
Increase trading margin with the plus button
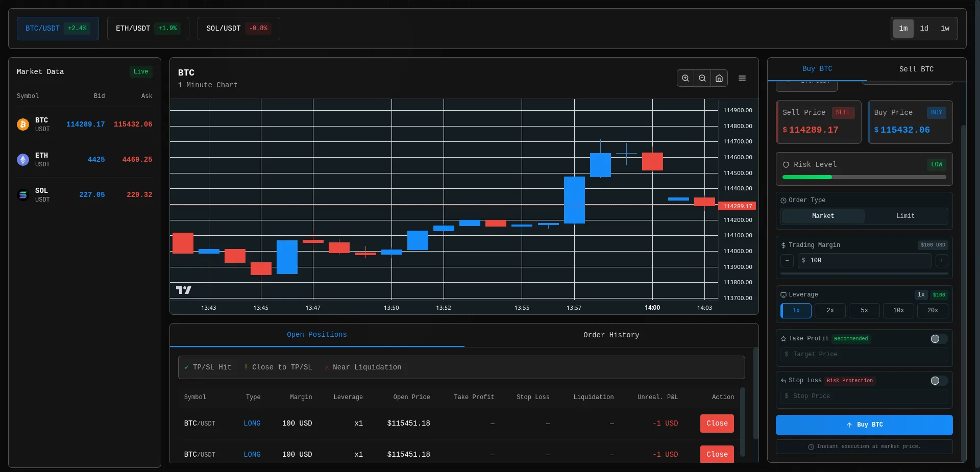pyautogui.click(x=942, y=261)
